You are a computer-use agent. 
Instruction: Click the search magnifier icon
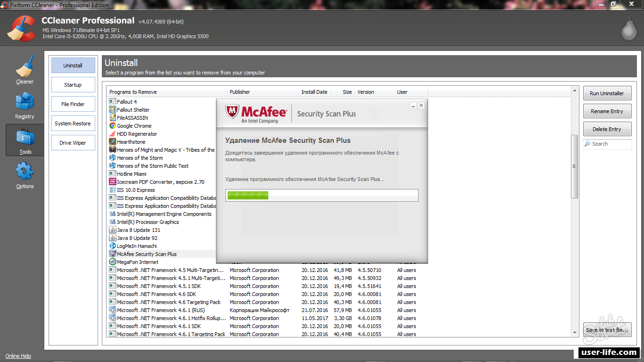coord(587,144)
